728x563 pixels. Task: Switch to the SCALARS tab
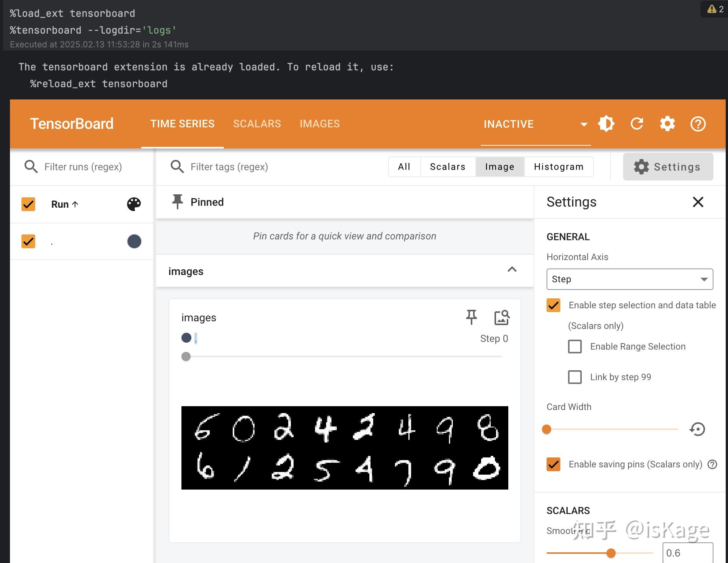tap(257, 124)
